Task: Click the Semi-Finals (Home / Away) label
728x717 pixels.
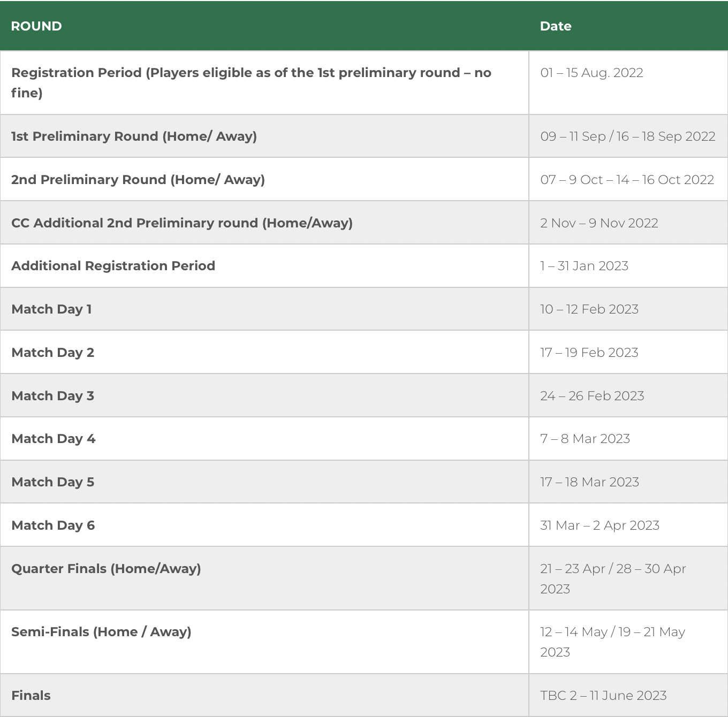Action: coord(101,632)
